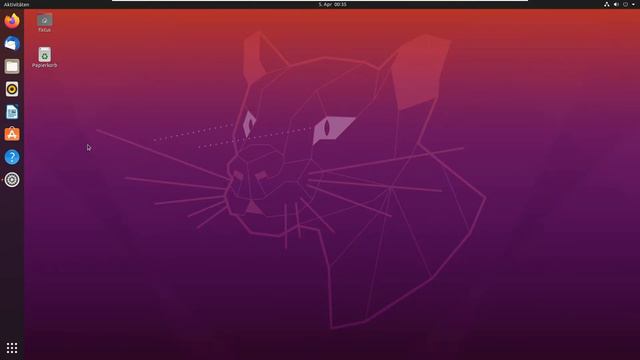This screenshot has width=640, height=360.
Task: Open the clock and calendar menu
Action: tap(332, 4)
